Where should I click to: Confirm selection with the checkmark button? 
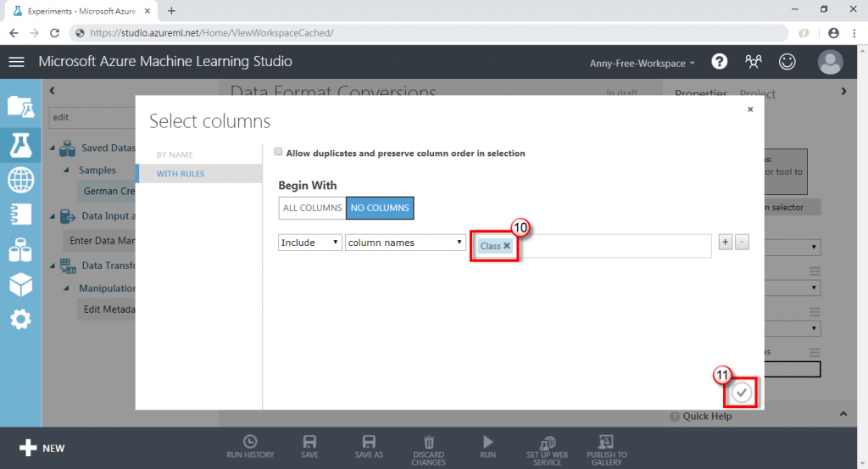tap(741, 393)
